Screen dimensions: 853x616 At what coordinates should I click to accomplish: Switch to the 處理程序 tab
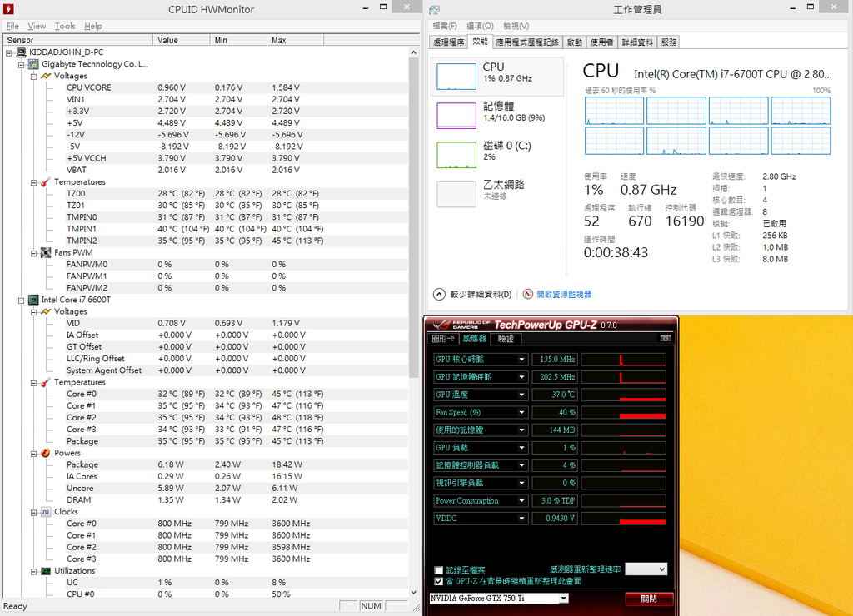coord(449,42)
